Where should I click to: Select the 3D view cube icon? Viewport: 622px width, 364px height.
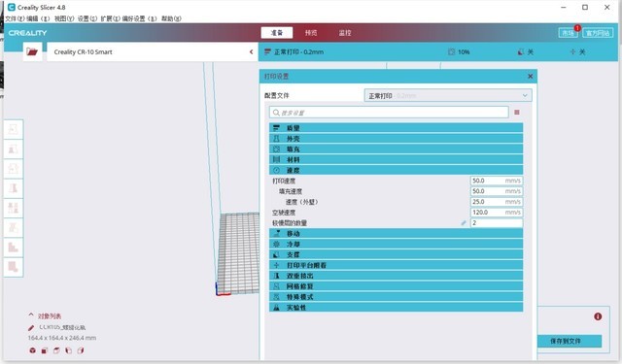tap(32, 350)
